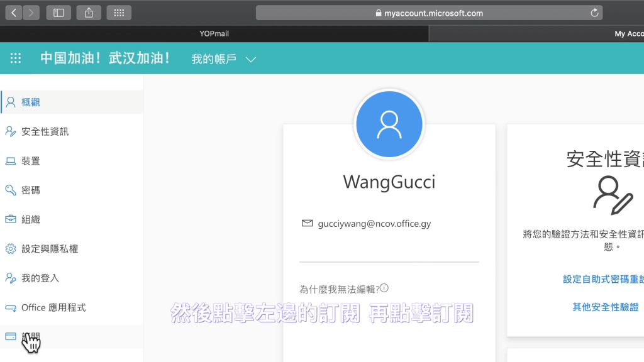Screen dimensions: 644x362
Task: Open 設定與隱私權 in the sidebar
Action: point(72,249)
